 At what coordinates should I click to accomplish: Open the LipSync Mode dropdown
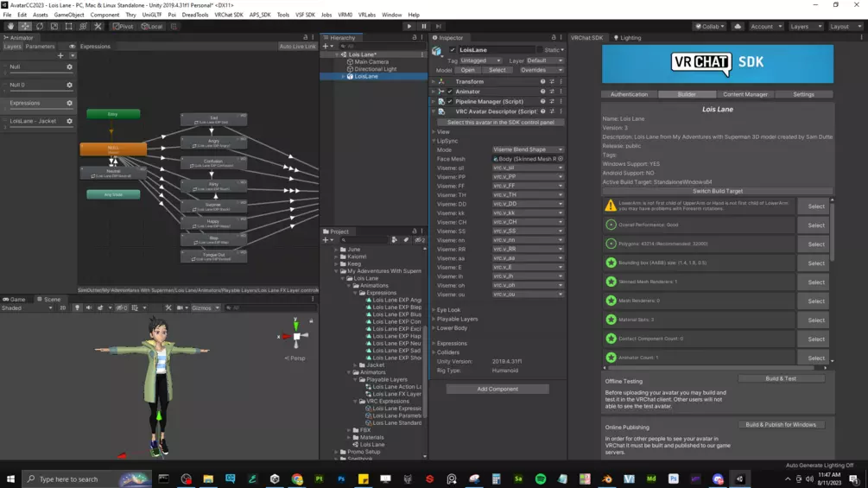pos(527,150)
